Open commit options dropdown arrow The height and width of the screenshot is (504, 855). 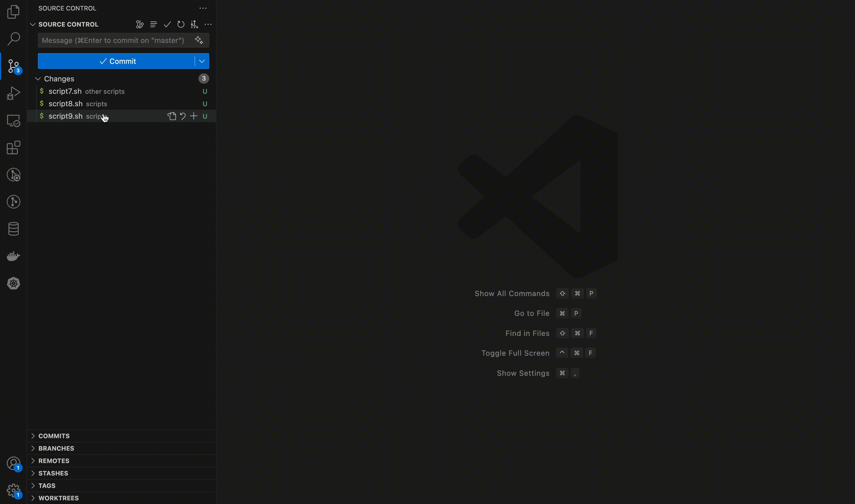point(202,61)
